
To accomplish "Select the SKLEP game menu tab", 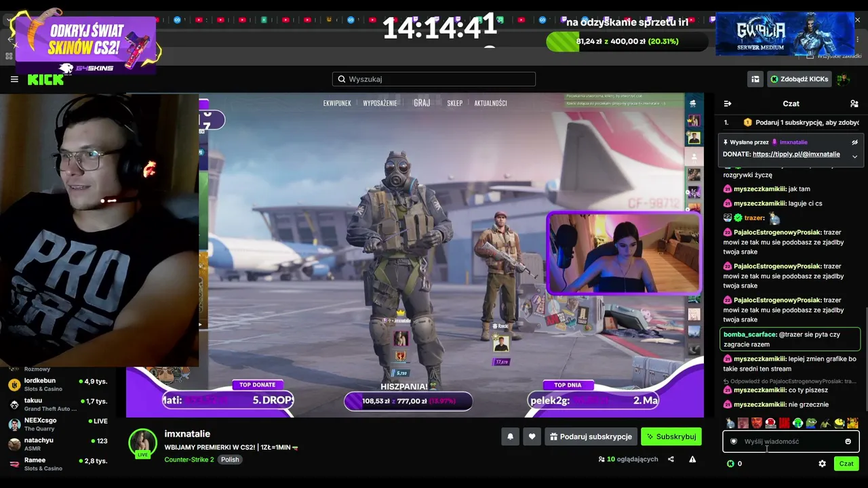I will (x=454, y=103).
